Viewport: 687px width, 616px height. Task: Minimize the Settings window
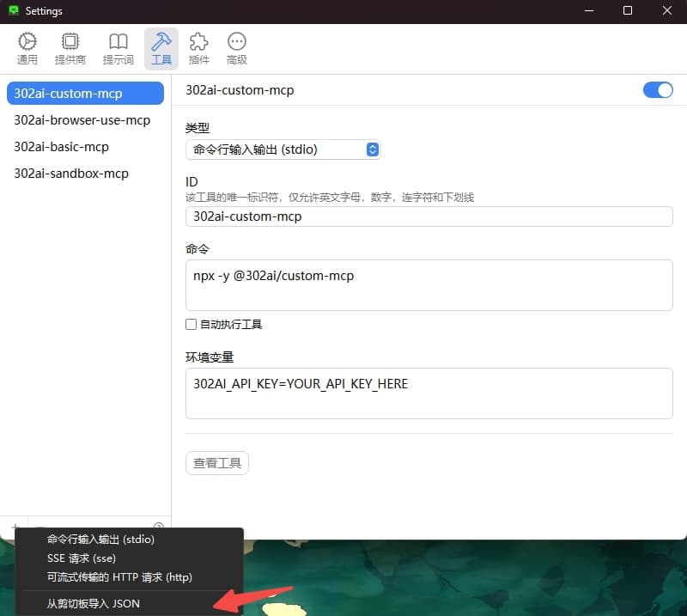point(589,10)
